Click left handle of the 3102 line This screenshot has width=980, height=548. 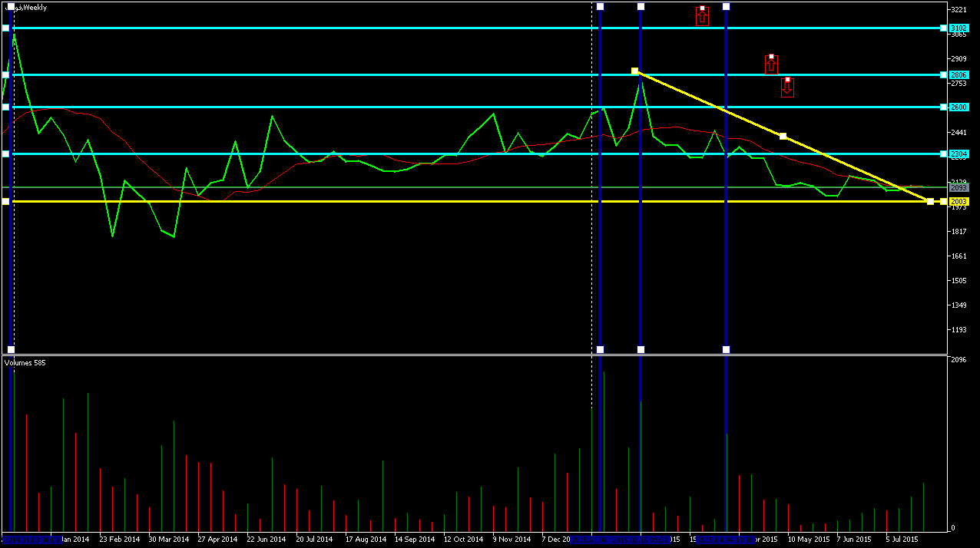point(6,28)
